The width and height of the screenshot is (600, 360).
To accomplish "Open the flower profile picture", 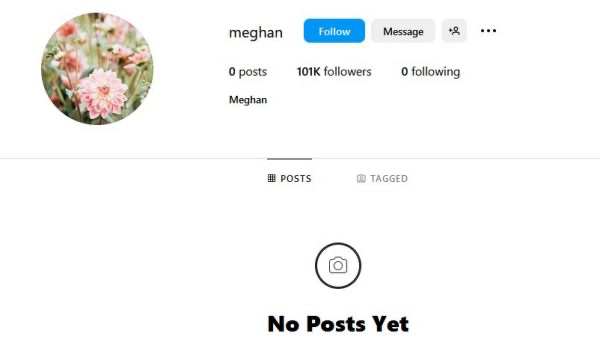I will click(97, 68).
